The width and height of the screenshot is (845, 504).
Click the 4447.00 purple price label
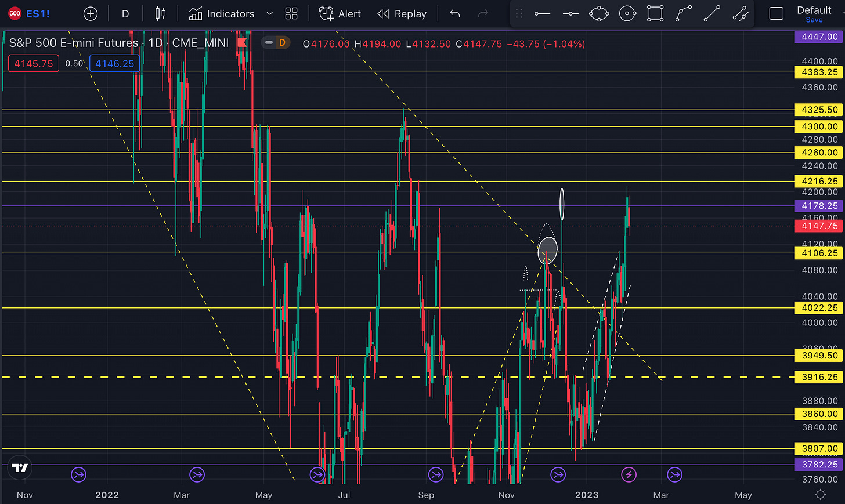tap(819, 37)
